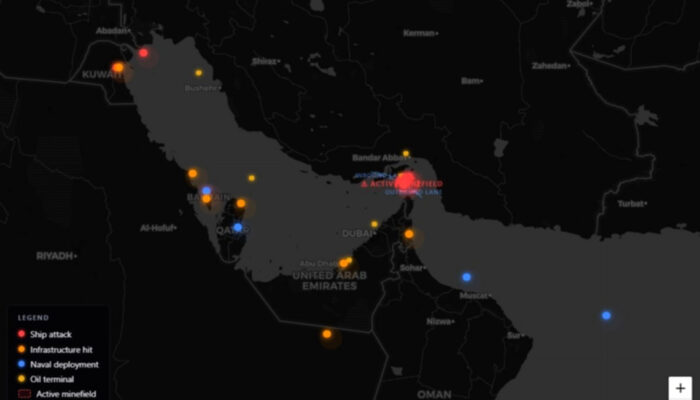This screenshot has height=400, width=700.
Task: Click the Turbat city label
Action: click(x=632, y=204)
